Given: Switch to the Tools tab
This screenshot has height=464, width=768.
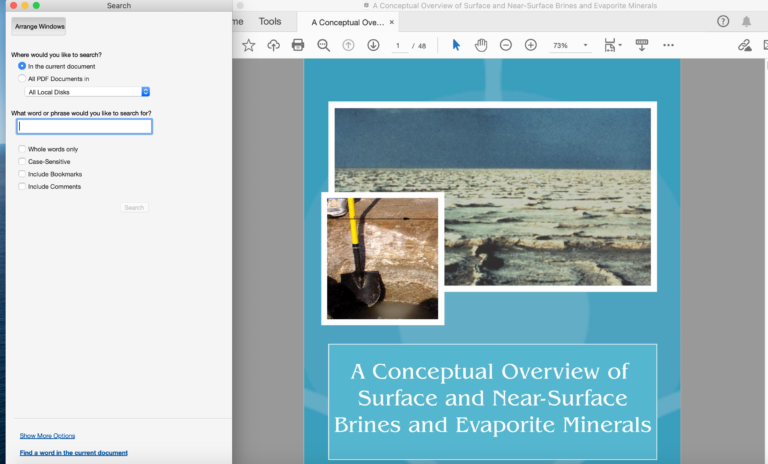Looking at the screenshot, I should (x=270, y=21).
